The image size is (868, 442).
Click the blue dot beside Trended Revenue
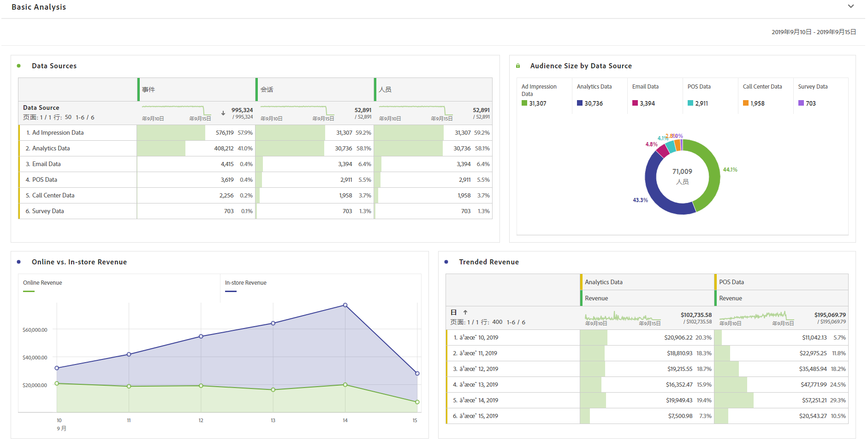446,262
